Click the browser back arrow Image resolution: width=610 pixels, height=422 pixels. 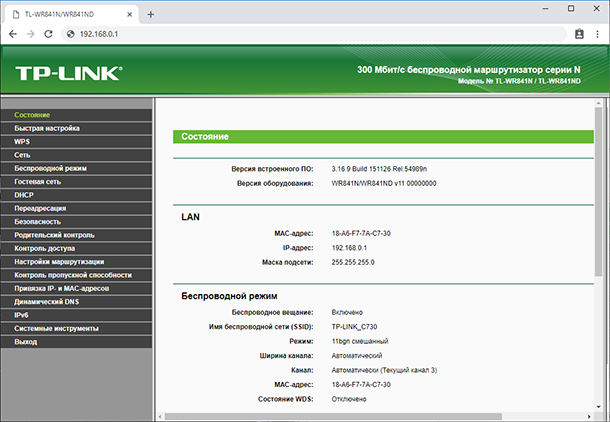pos(13,34)
